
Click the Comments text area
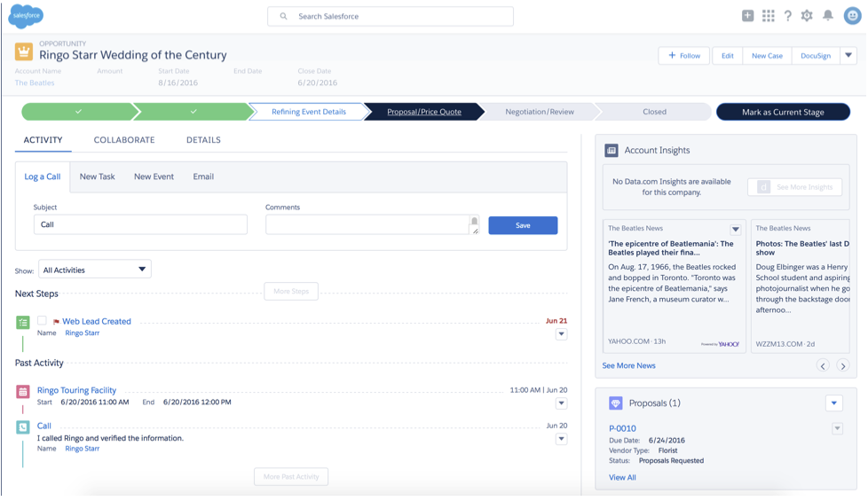point(372,224)
